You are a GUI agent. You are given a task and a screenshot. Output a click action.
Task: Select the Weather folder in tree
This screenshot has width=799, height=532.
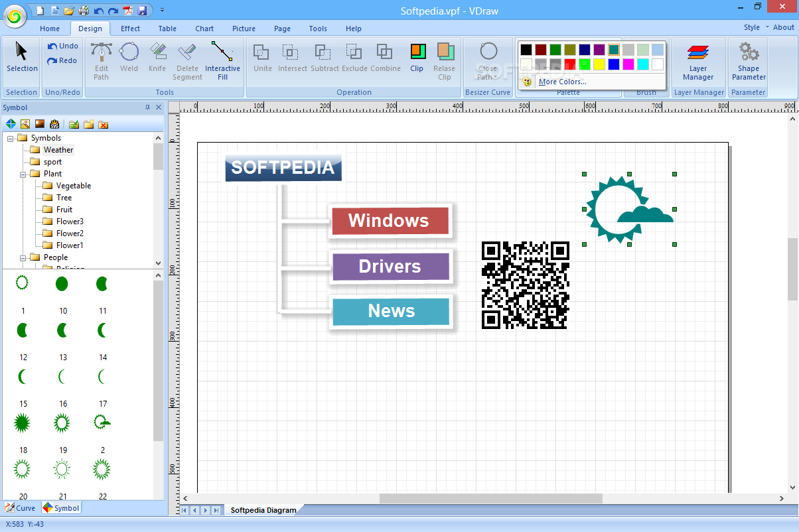[58, 150]
